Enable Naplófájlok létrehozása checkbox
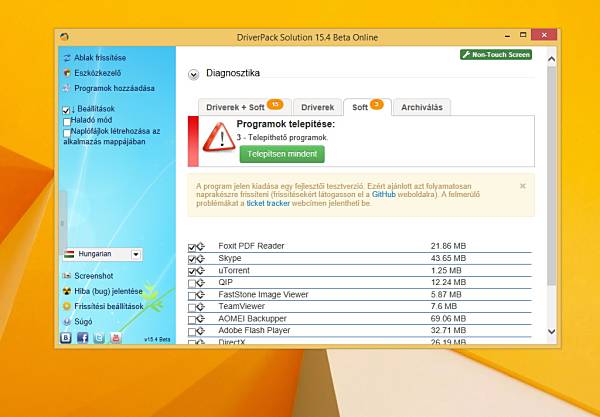600x417 pixels. pyautogui.click(x=67, y=133)
